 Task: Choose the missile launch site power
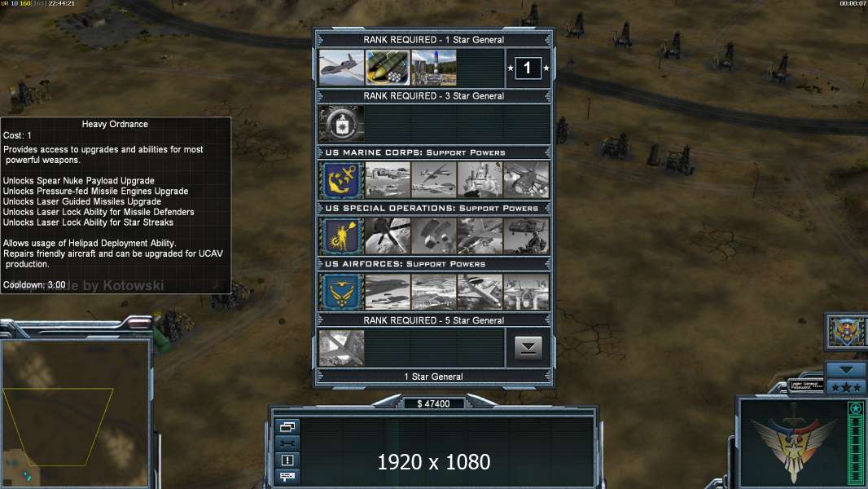pyautogui.click(x=434, y=68)
